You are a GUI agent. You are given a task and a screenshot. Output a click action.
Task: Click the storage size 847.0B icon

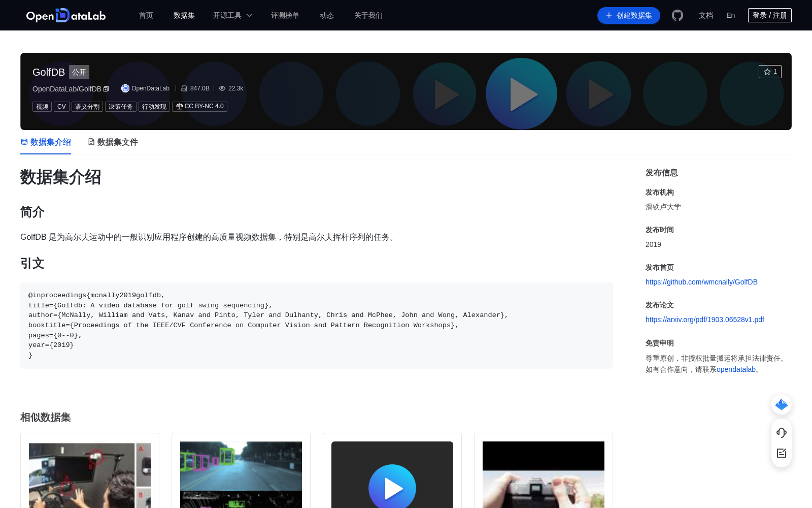184,88
